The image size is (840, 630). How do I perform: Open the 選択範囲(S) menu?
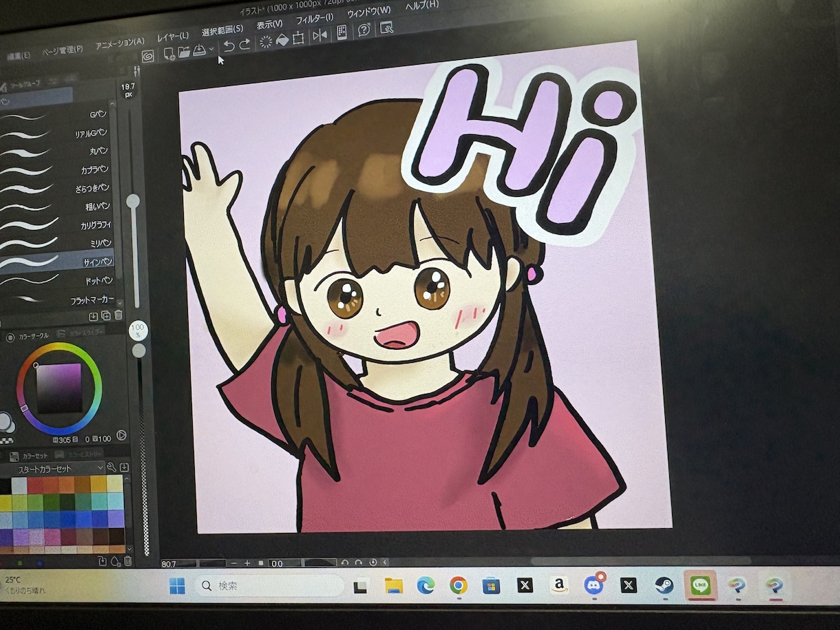222,30
